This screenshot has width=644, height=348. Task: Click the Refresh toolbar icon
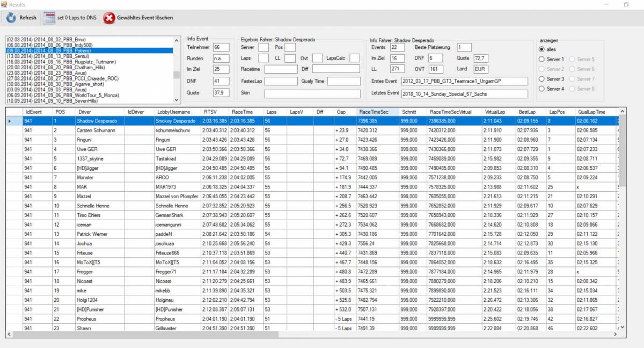tap(11, 18)
